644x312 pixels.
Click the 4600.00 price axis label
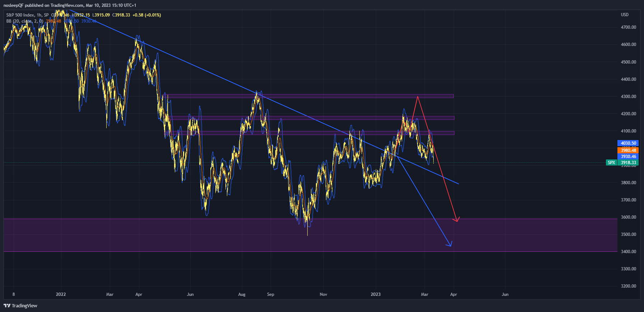(628, 45)
